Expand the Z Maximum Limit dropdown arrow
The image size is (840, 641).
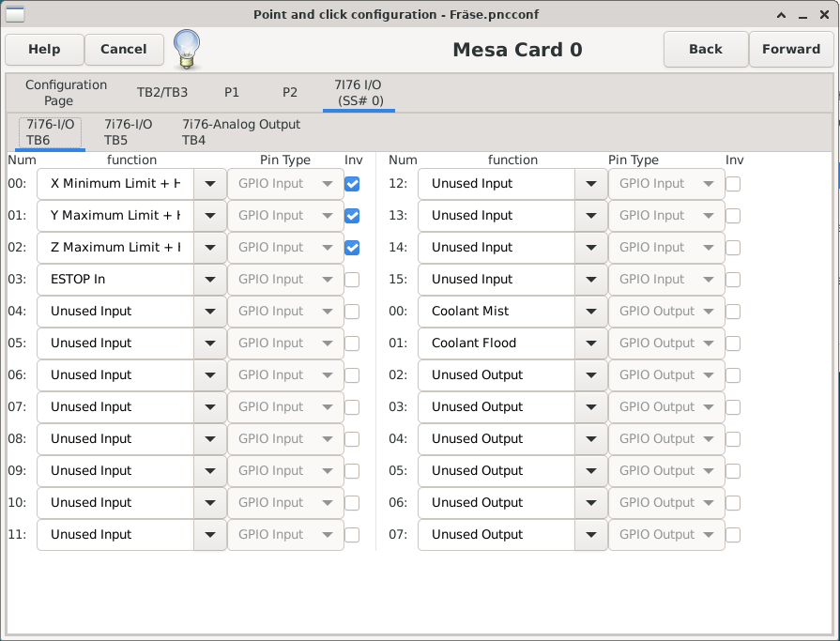pyautogui.click(x=209, y=248)
